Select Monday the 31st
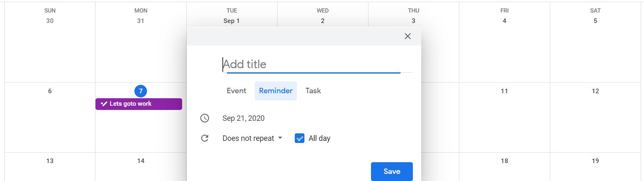Image resolution: width=644 pixels, height=181 pixels. point(141,21)
